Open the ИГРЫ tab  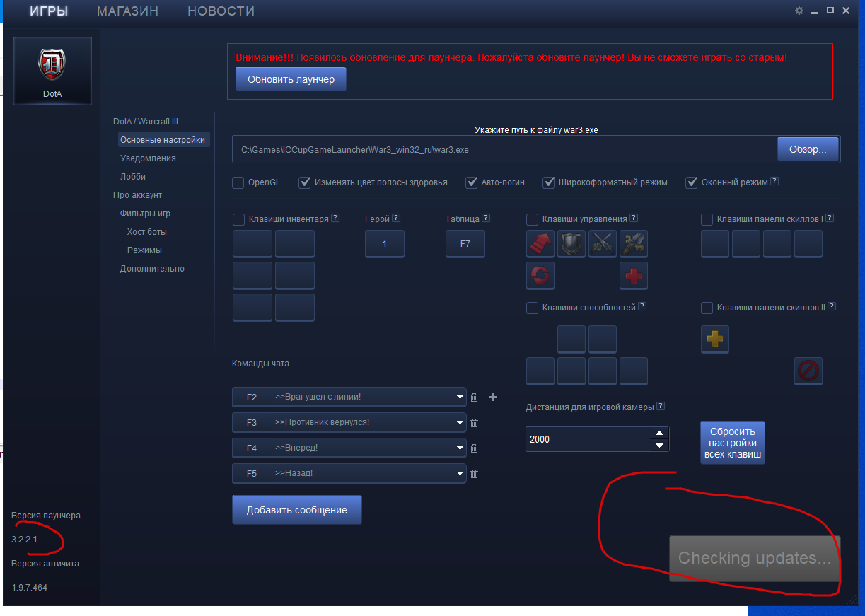(x=49, y=11)
